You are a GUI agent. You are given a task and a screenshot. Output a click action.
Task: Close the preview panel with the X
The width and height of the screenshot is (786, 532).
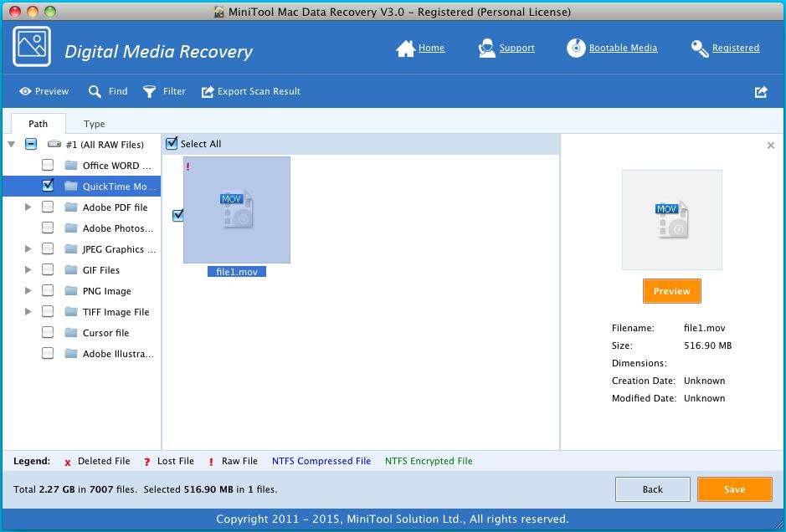[x=771, y=146]
